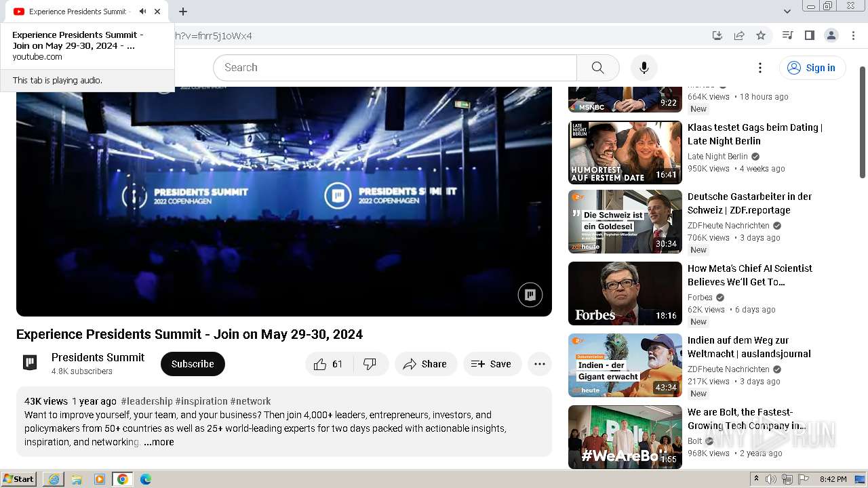Switch to Chrome in taskbar
This screenshot has height=488, width=868.
[123, 479]
